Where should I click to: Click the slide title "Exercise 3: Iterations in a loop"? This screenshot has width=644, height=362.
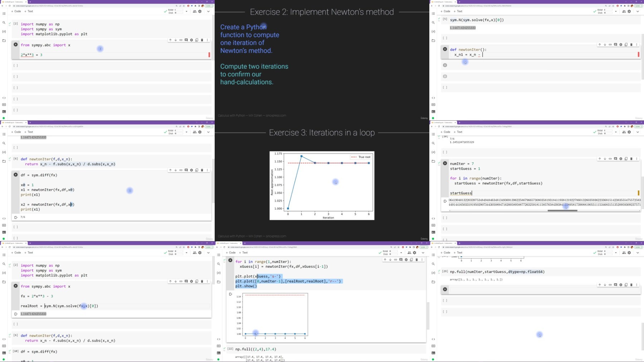(322, 133)
